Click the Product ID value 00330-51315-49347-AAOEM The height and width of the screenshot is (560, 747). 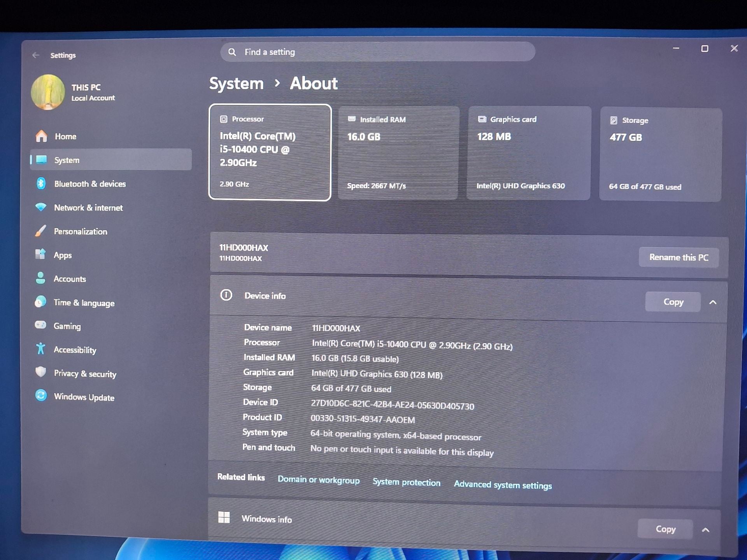(363, 419)
